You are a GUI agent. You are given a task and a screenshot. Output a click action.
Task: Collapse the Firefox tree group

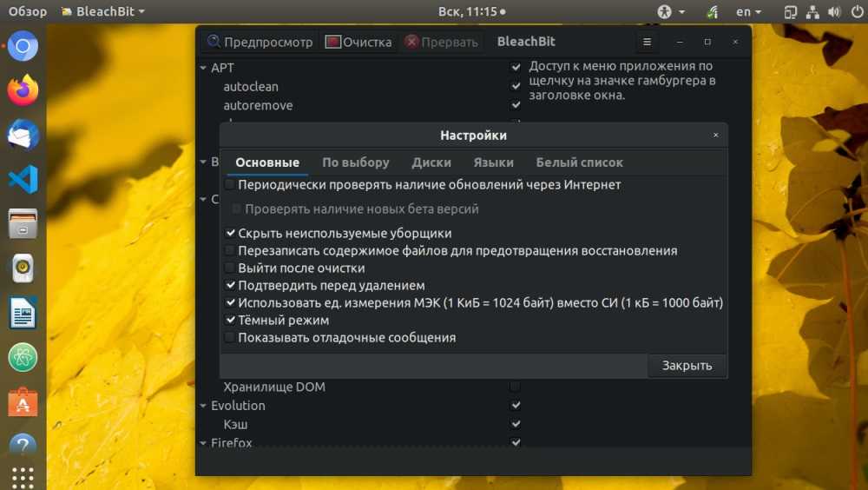(203, 443)
